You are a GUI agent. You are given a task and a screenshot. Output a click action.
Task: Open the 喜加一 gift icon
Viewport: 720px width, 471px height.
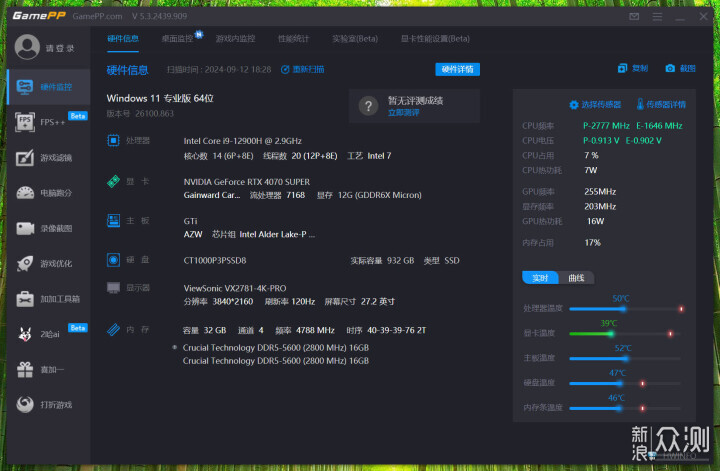[25, 370]
